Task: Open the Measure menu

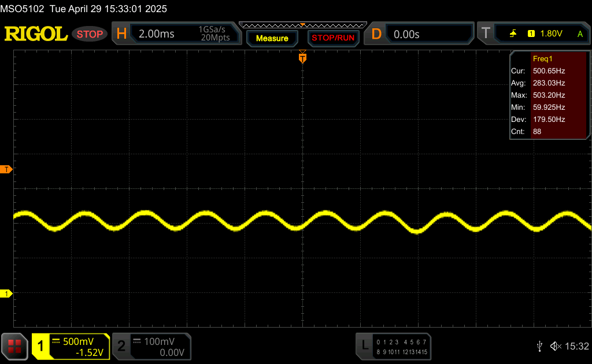Action: pyautogui.click(x=272, y=38)
